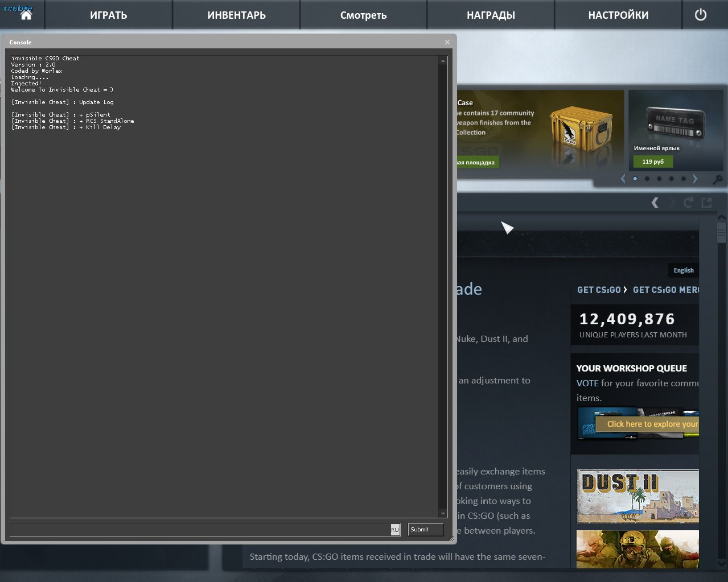Toggle the RU input language indicator
Screen dimensions: 728x582
[395, 530]
